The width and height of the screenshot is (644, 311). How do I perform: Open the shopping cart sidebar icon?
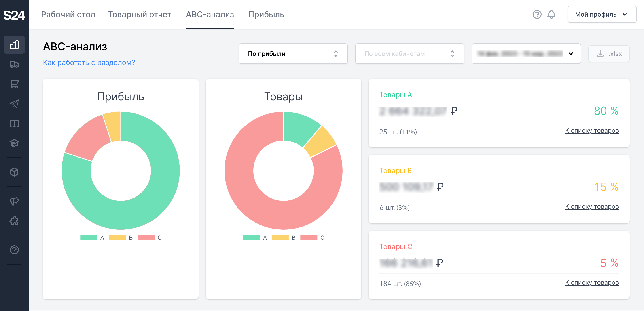[x=14, y=84]
